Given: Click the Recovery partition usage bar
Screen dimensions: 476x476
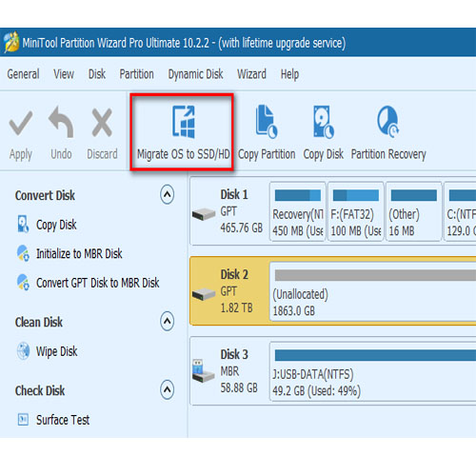Looking at the screenshot, I should (x=298, y=195).
